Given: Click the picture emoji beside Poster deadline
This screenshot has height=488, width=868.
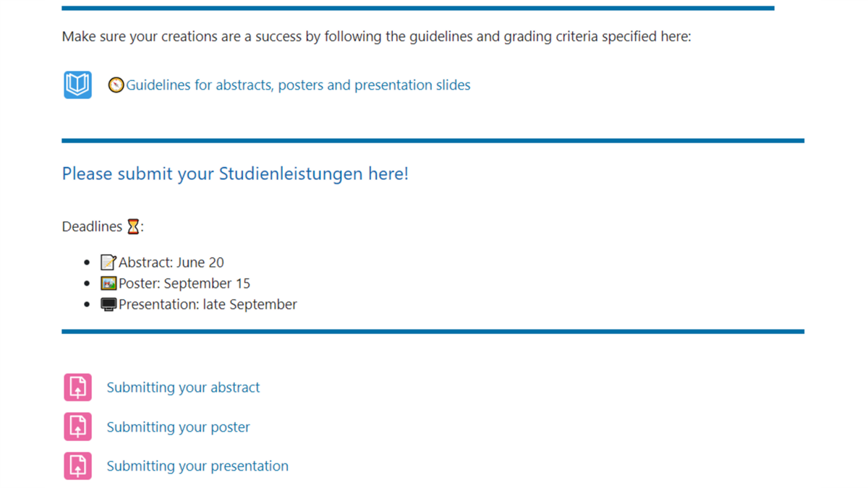Looking at the screenshot, I should [109, 283].
